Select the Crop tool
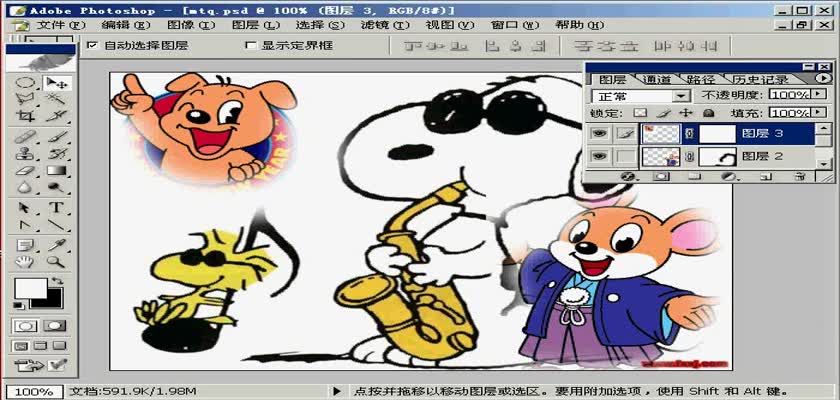 coord(25,116)
